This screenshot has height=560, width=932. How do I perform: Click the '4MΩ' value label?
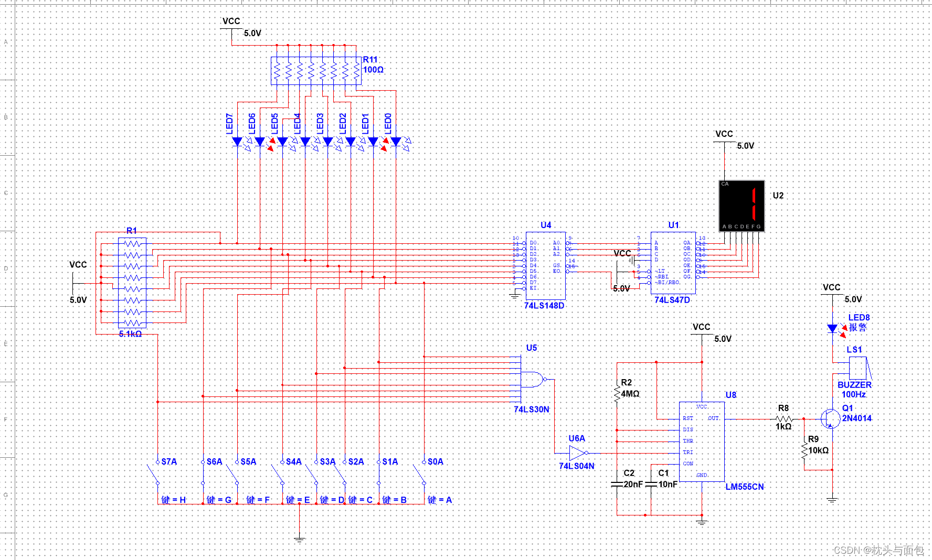pos(630,394)
